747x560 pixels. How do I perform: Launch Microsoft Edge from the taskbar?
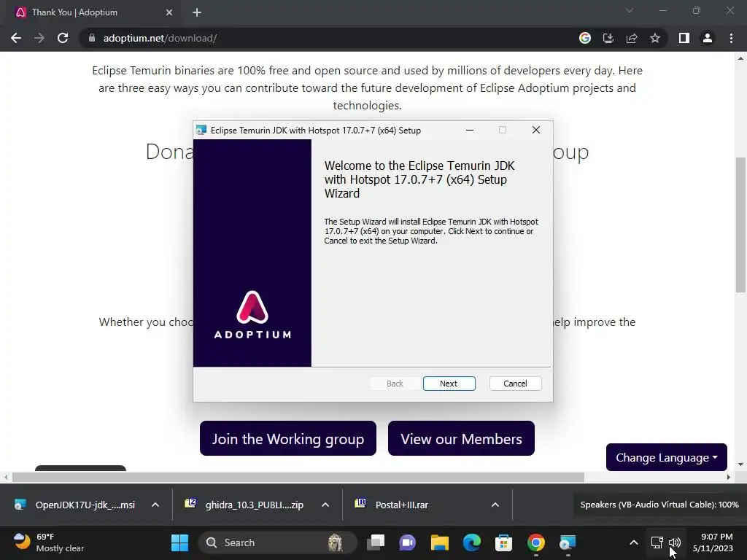[472, 542]
